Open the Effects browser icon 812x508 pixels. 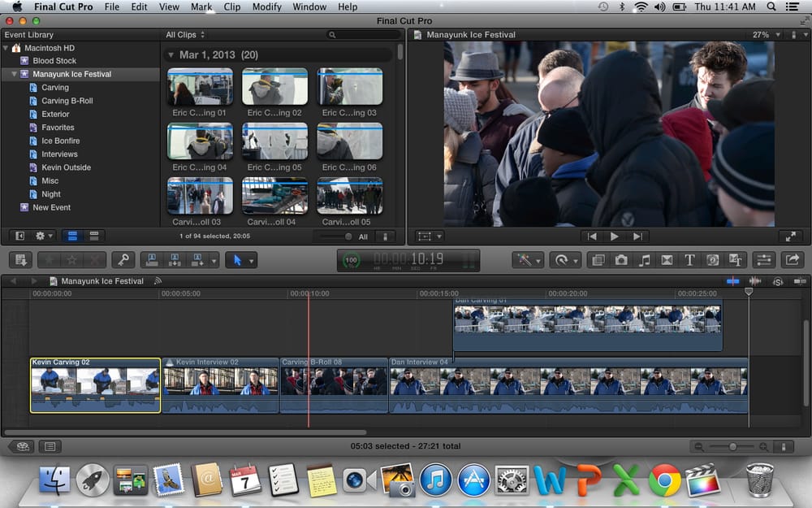point(598,260)
